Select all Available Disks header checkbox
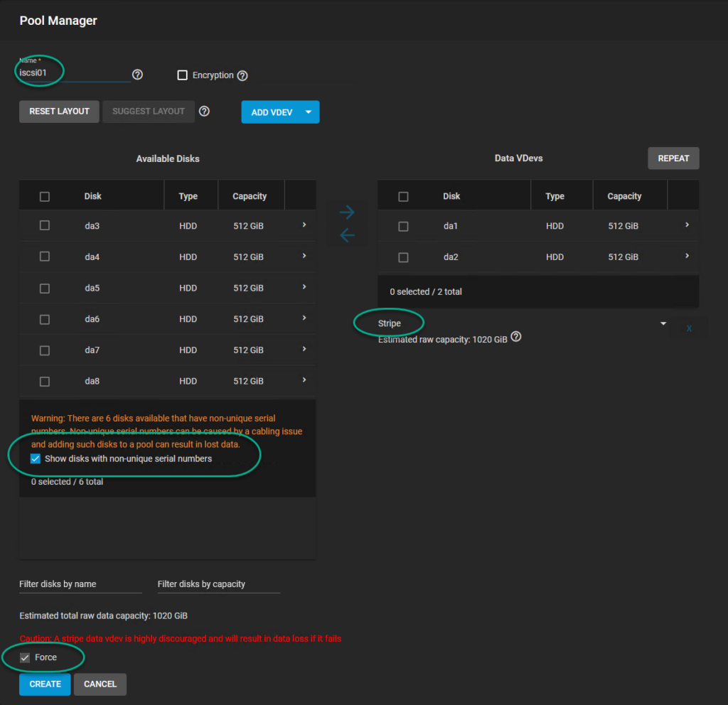The image size is (728, 705). point(45,196)
